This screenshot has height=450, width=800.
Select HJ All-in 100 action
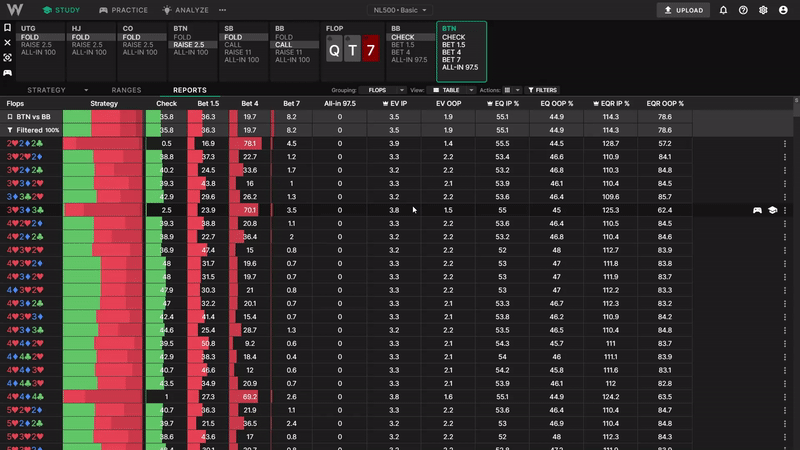click(x=89, y=52)
